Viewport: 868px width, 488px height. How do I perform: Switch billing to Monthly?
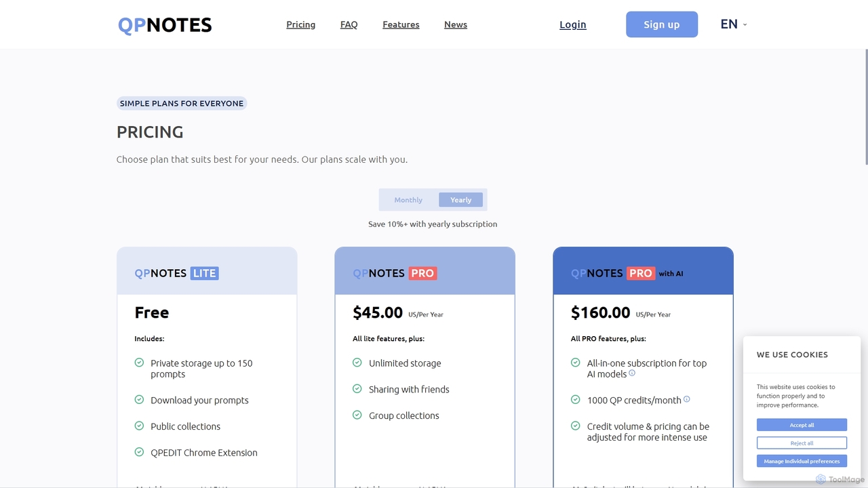tap(408, 200)
